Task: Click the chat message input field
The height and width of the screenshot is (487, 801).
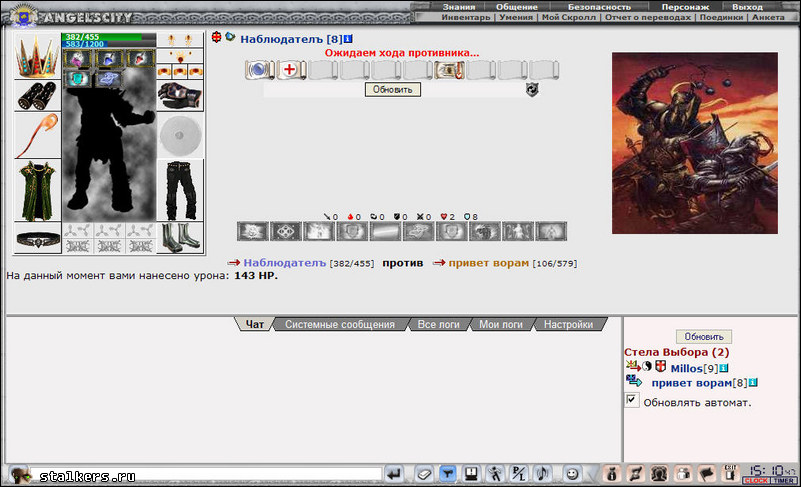Action: tap(206, 475)
